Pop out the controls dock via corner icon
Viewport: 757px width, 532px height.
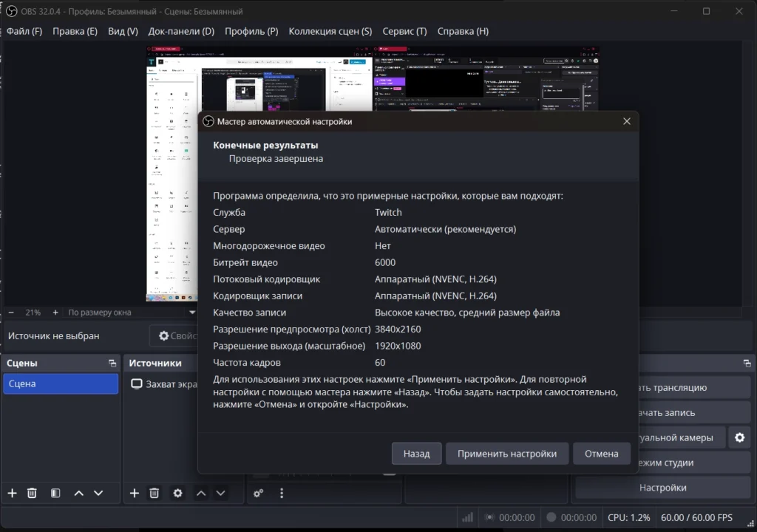[x=747, y=363]
